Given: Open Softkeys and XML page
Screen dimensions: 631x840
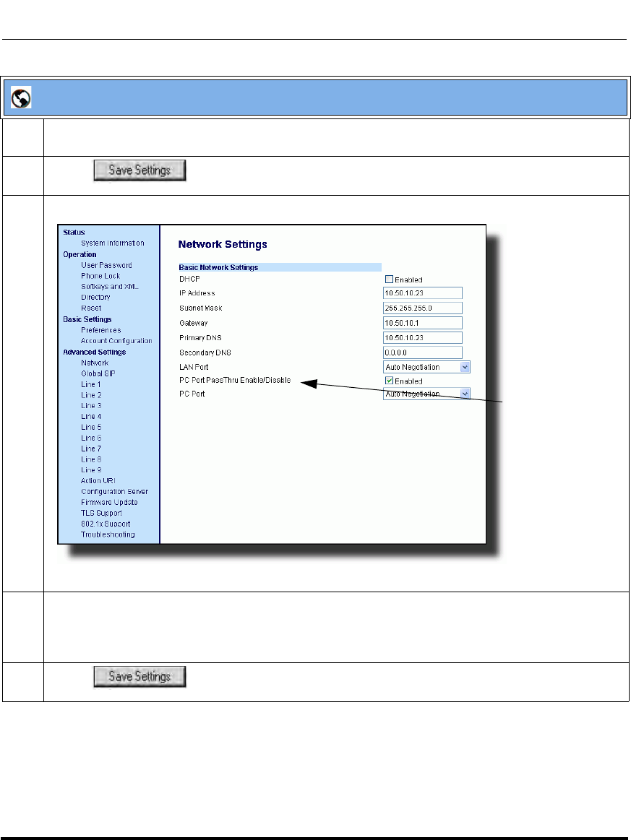Looking at the screenshot, I should [x=109, y=287].
